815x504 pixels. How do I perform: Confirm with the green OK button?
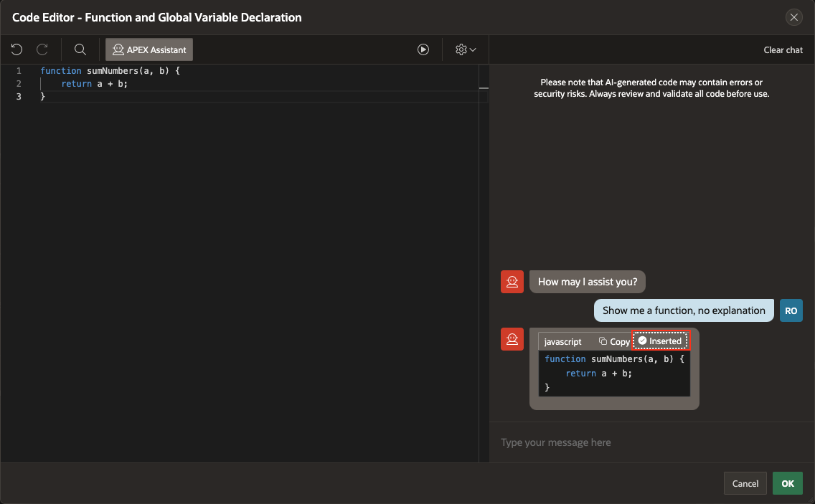[787, 483]
